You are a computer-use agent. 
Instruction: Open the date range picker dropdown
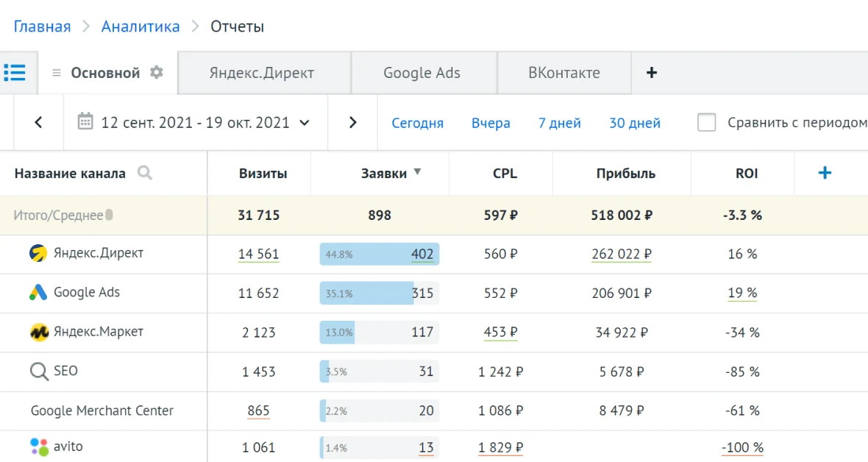click(195, 122)
